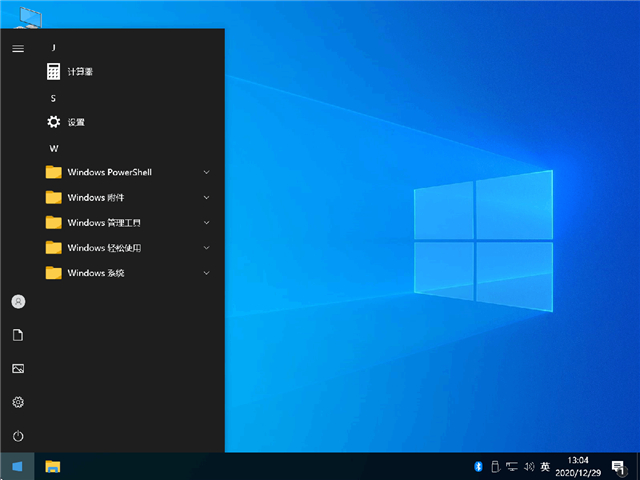The height and width of the screenshot is (480, 640).
Task: Click the letter S section header
Action: (x=53, y=98)
